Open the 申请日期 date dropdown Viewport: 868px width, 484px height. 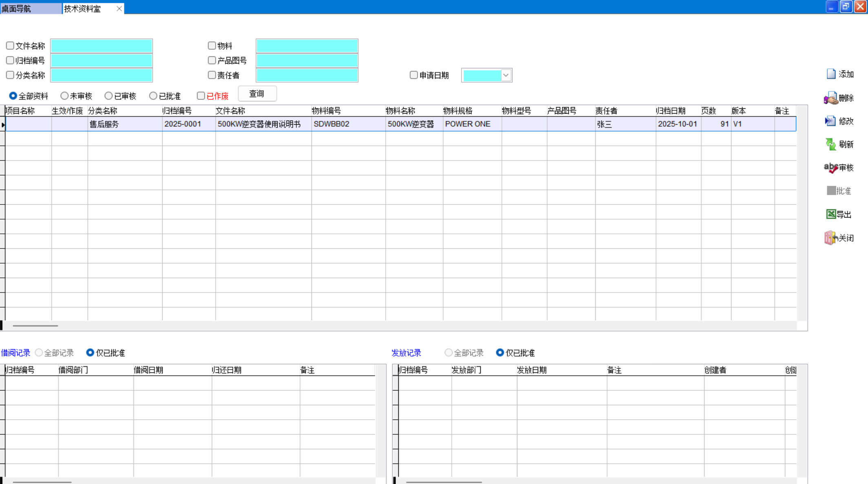(x=506, y=75)
